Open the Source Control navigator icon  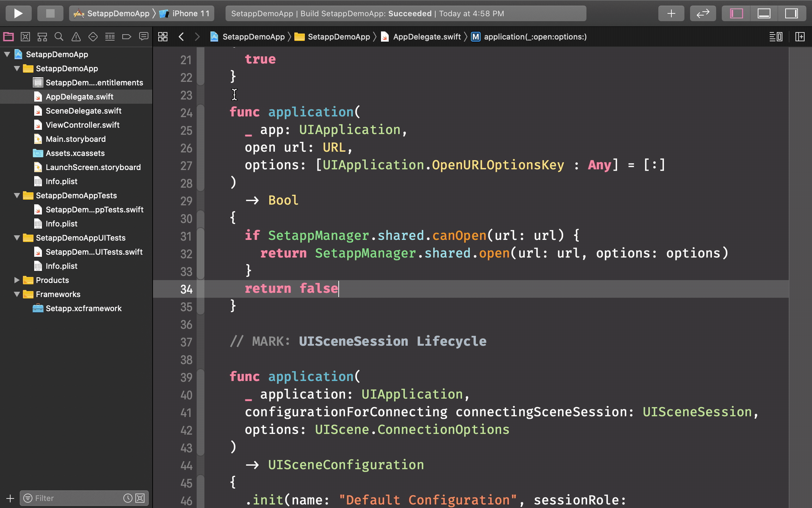[x=25, y=37]
